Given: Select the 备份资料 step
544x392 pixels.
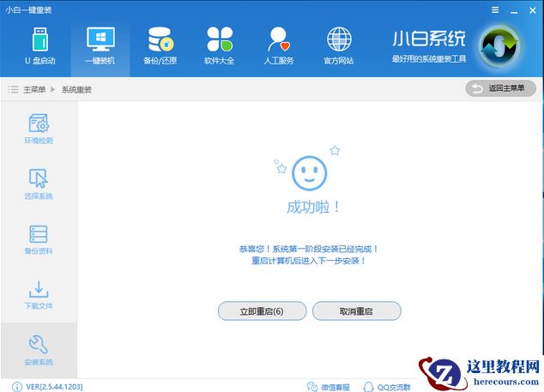Looking at the screenshot, I should coord(39,239).
